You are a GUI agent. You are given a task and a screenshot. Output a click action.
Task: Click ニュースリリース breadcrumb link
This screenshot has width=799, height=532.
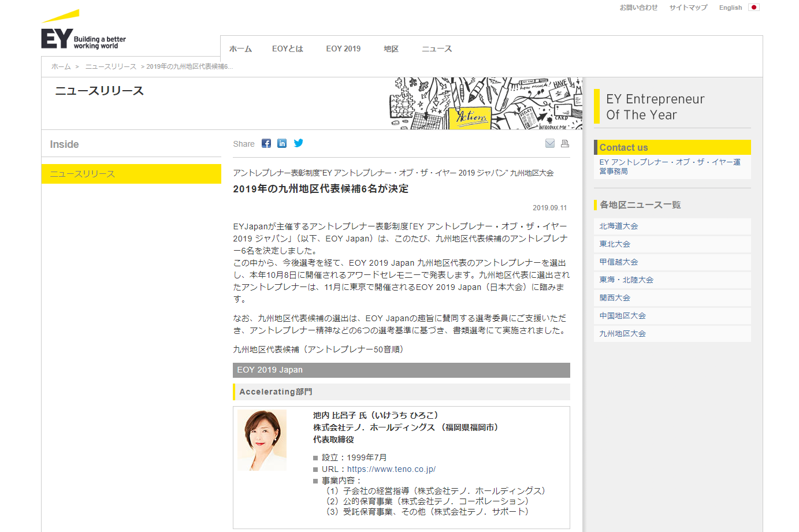pos(111,66)
